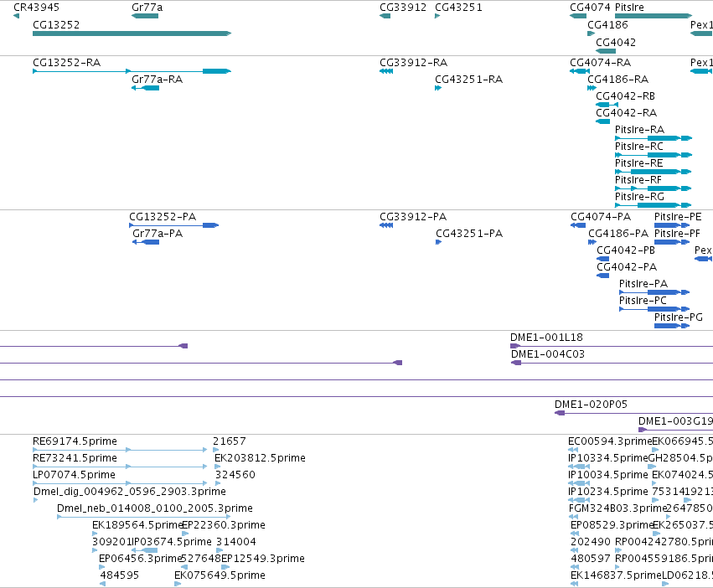Open EST IP10334.5prime
Screen dimensions: 713x588
tap(578, 467)
